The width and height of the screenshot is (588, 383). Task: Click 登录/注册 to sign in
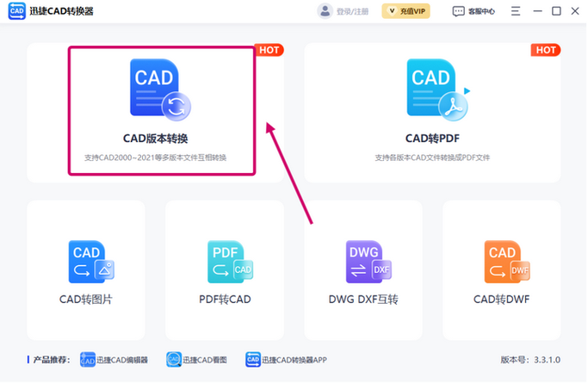352,11
